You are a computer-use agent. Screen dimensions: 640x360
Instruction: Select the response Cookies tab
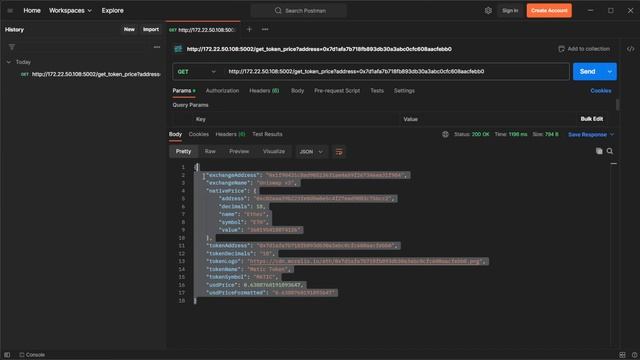(199, 134)
